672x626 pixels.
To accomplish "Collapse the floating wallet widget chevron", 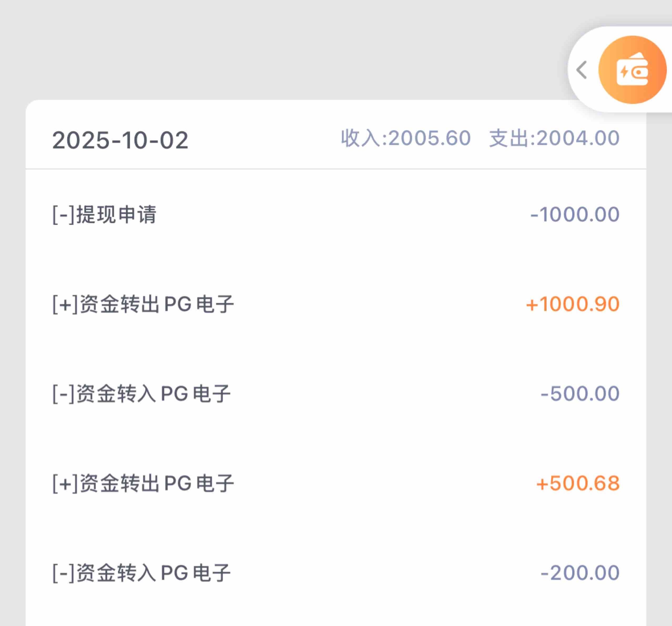I will (x=582, y=70).
